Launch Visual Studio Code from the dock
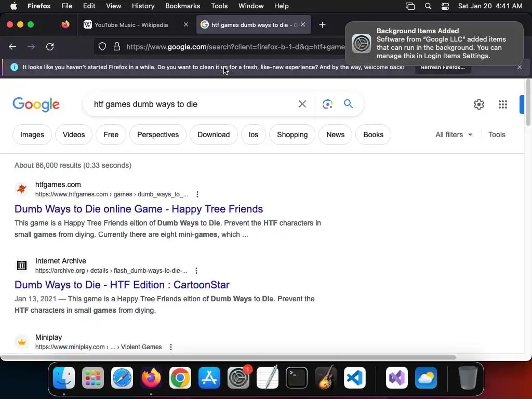 [354, 378]
